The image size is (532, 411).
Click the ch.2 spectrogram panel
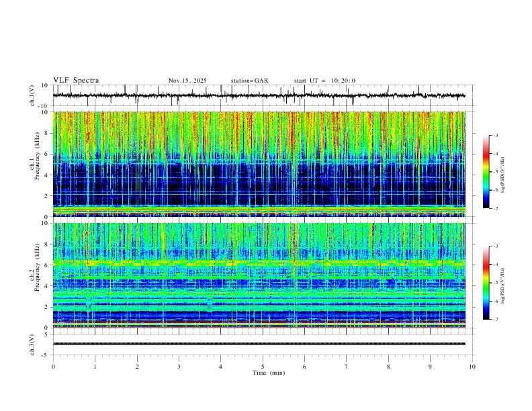(x=259, y=275)
